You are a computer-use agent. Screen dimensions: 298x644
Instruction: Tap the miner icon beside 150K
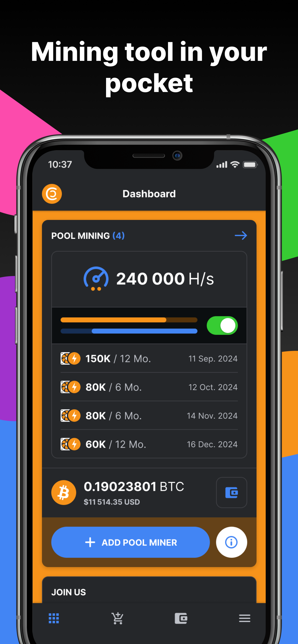click(x=70, y=358)
